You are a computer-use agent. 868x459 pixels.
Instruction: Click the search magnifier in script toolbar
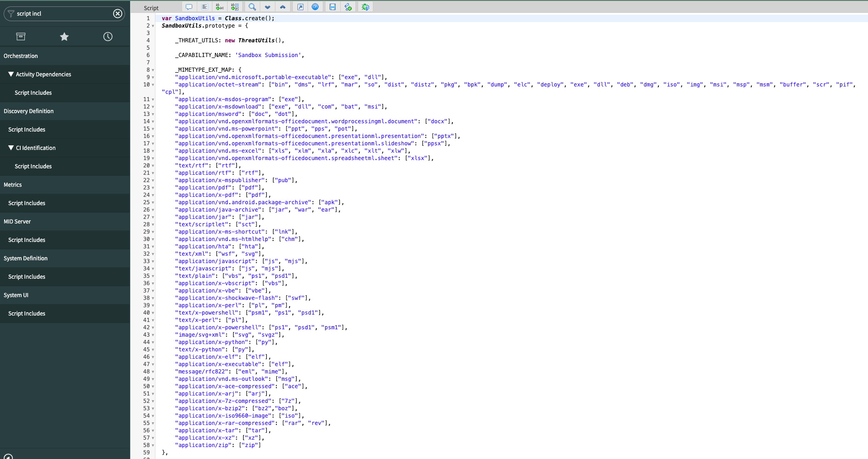coord(252,7)
